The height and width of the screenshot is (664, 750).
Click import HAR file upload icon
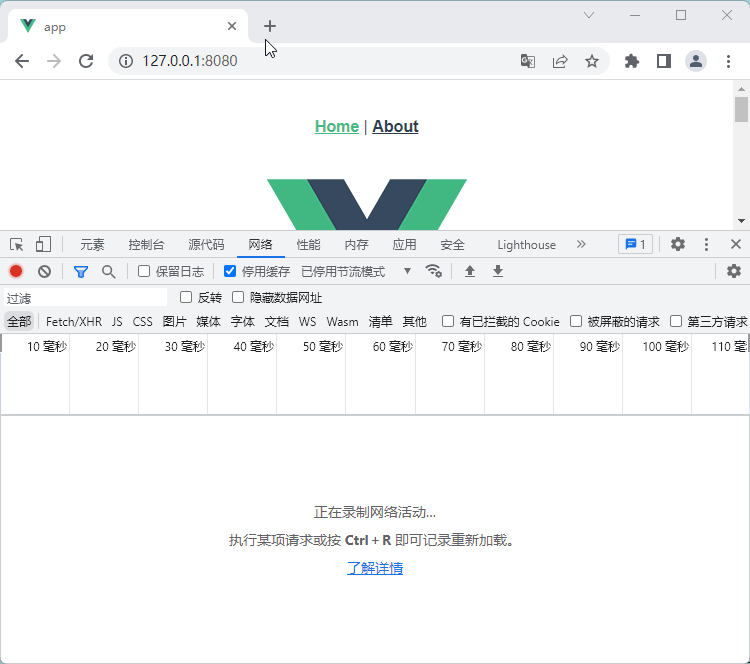[x=470, y=271]
